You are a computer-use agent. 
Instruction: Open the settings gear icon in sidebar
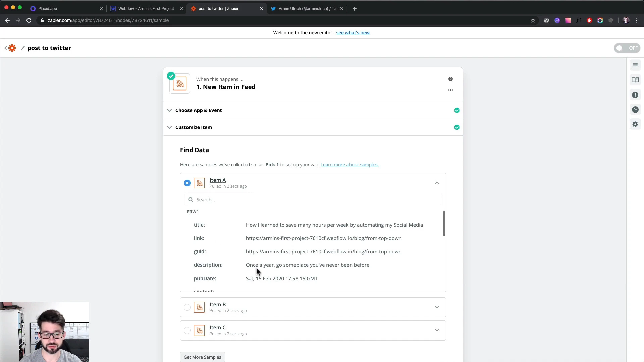coord(635,124)
